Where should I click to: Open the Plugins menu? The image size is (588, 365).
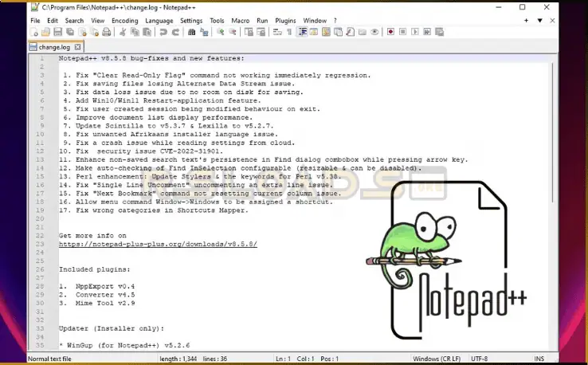pyautogui.click(x=285, y=21)
